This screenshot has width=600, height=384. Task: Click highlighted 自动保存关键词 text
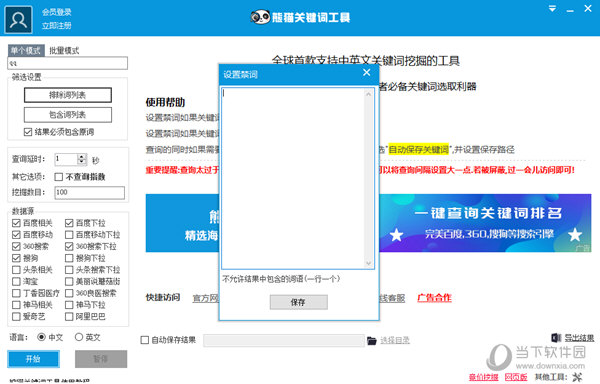pyautogui.click(x=419, y=150)
